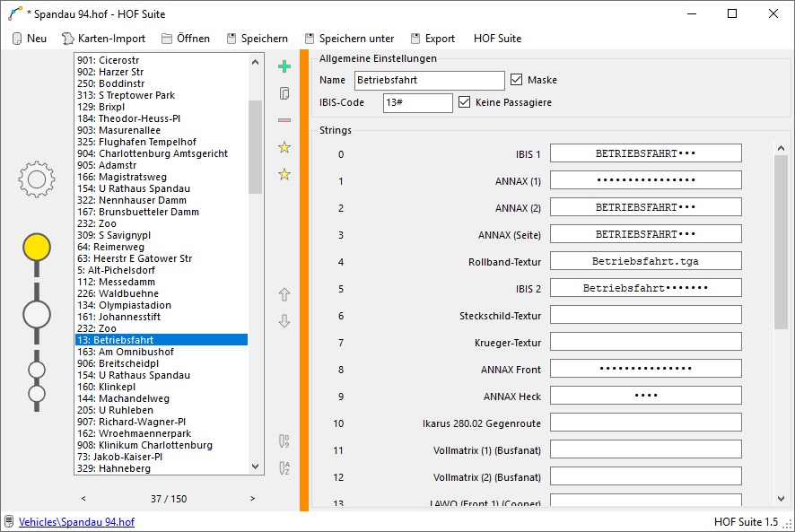Duplicate the selected entry with the copy icon
This screenshot has width=795, height=532.
[284, 93]
